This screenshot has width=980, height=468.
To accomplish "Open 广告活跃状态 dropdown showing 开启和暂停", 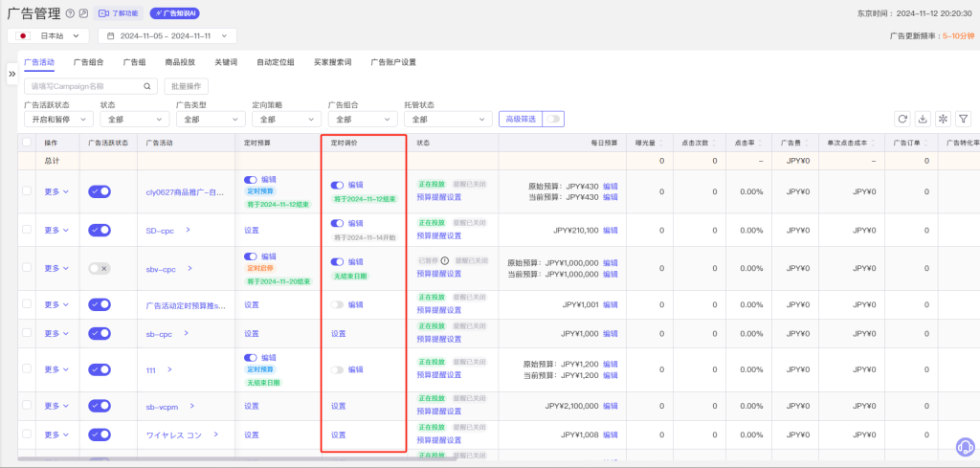I will 58,120.
